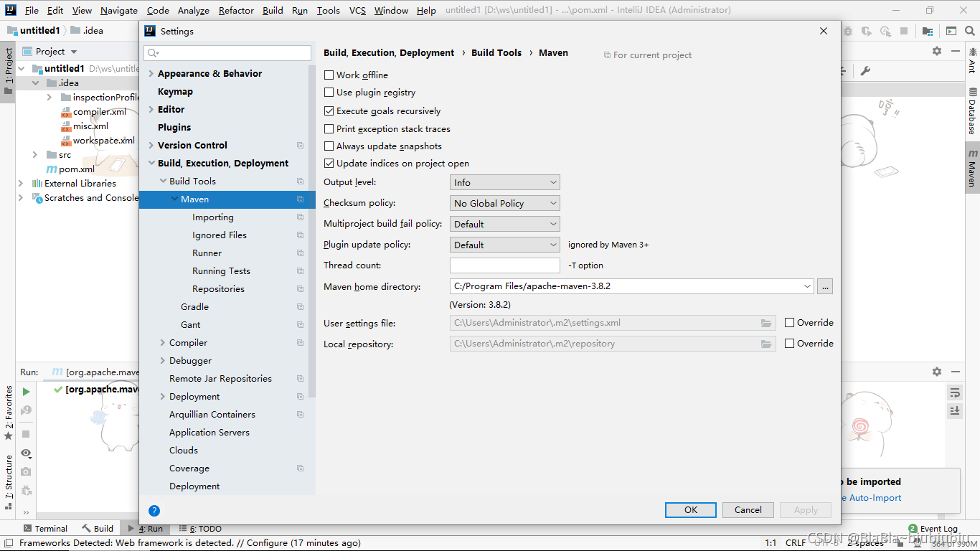Click the Run with Profiler toolbar icon

[x=885, y=31]
